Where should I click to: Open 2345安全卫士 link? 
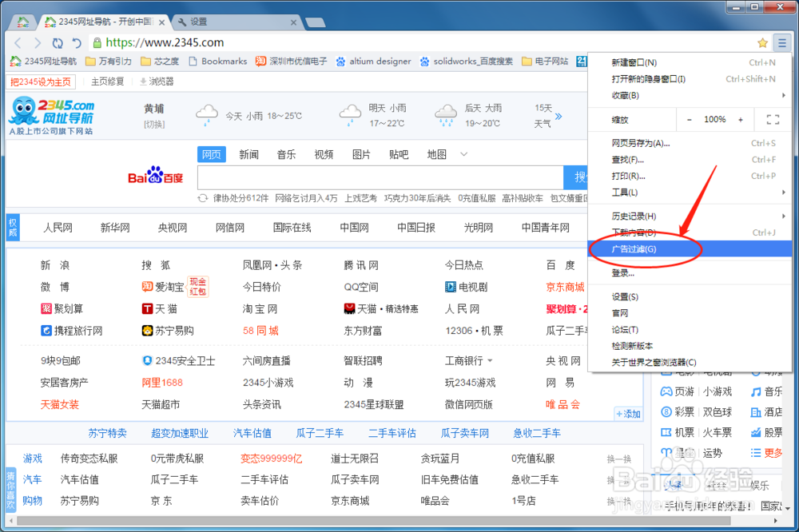pos(178,361)
